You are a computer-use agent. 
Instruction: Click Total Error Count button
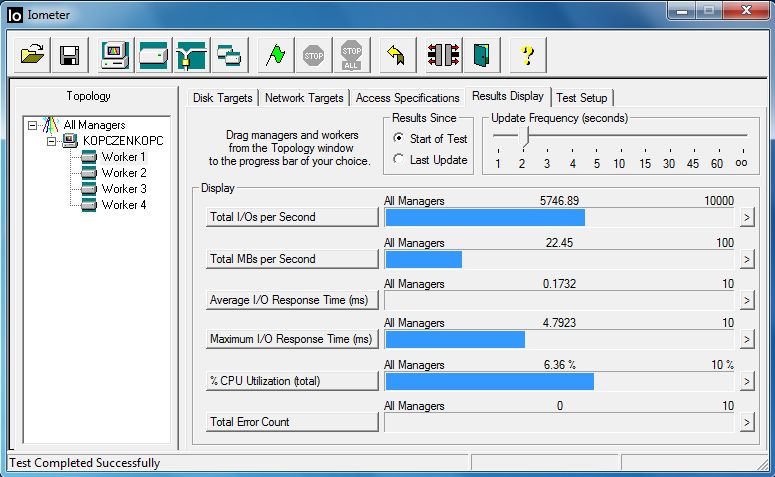(x=292, y=422)
